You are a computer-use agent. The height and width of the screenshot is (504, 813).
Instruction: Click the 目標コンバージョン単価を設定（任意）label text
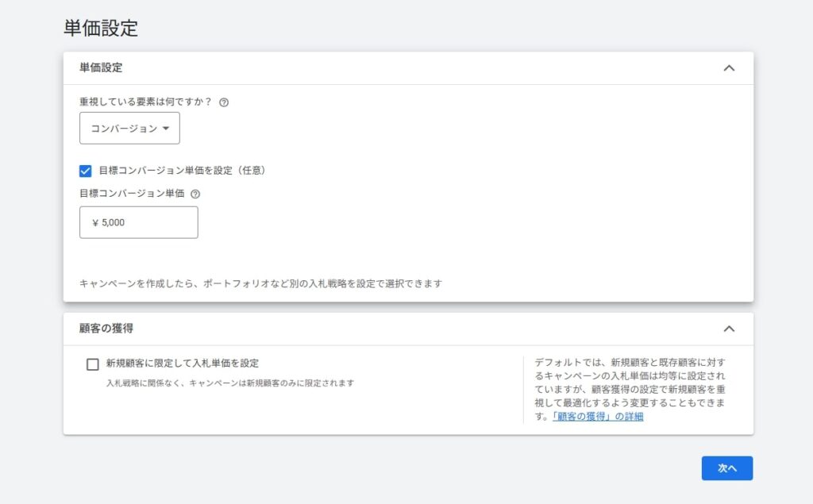(182, 171)
